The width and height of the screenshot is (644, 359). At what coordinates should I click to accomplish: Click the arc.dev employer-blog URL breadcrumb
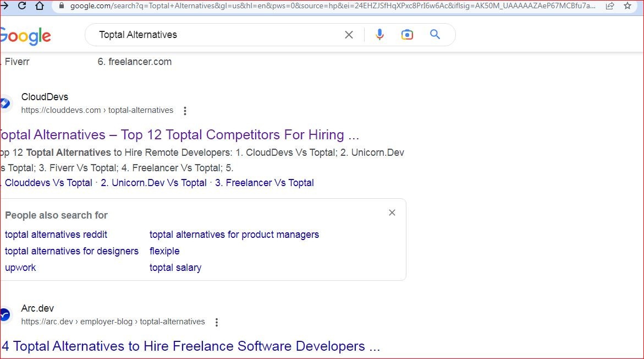[x=113, y=322]
